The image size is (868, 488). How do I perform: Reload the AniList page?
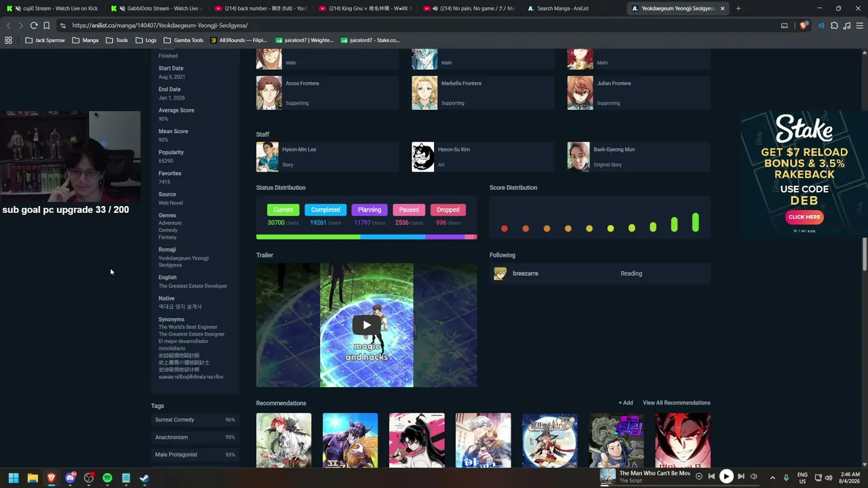pyautogui.click(x=33, y=25)
